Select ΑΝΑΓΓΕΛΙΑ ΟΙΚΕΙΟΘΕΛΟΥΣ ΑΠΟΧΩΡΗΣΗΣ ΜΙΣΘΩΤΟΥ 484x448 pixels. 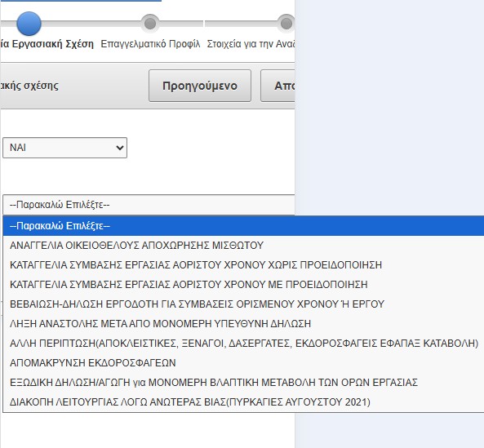(243, 246)
